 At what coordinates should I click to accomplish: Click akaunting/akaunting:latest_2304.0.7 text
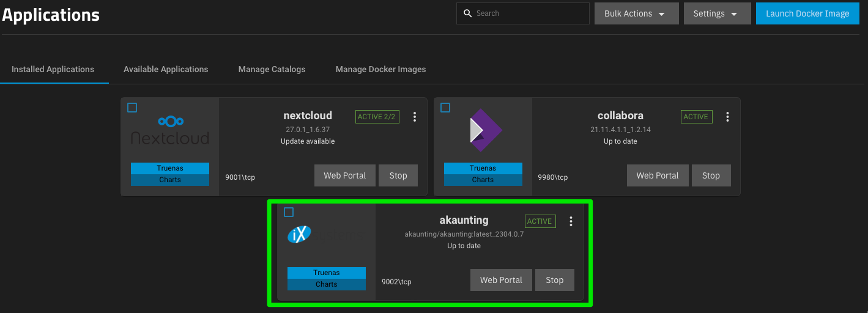tap(464, 234)
